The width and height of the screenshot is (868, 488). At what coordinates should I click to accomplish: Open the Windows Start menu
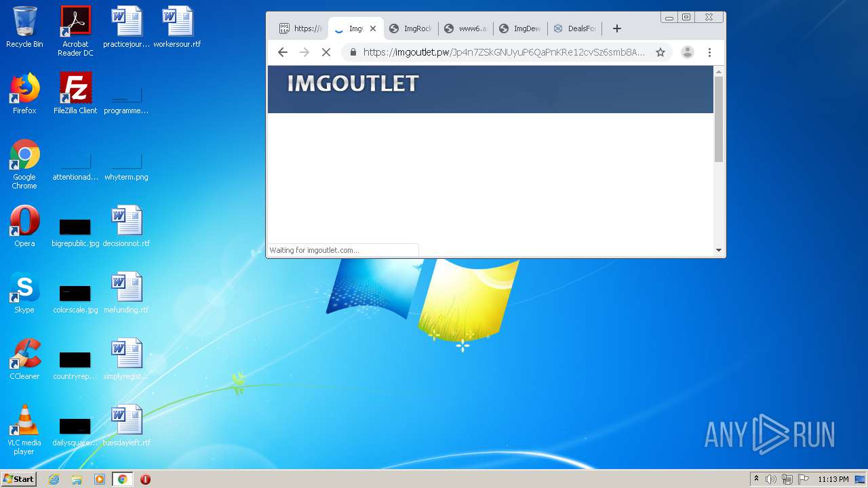point(19,479)
